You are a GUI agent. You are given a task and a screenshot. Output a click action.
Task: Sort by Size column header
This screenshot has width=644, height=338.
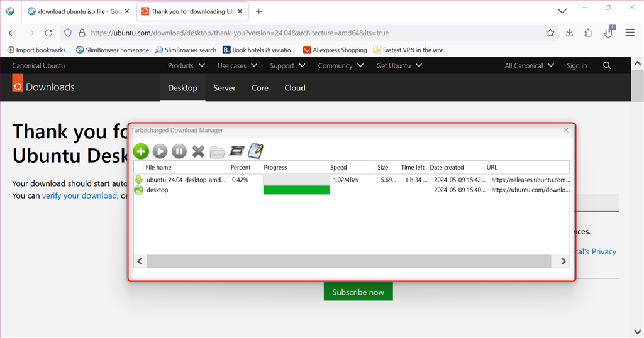click(x=387, y=167)
